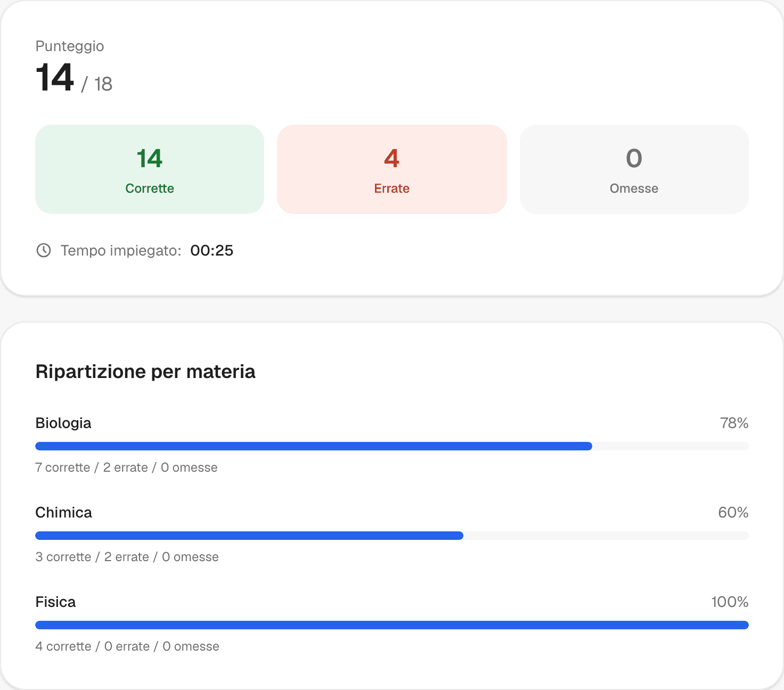Image resolution: width=784 pixels, height=690 pixels.
Task: Click the '/ 18' score total
Action: tap(97, 84)
